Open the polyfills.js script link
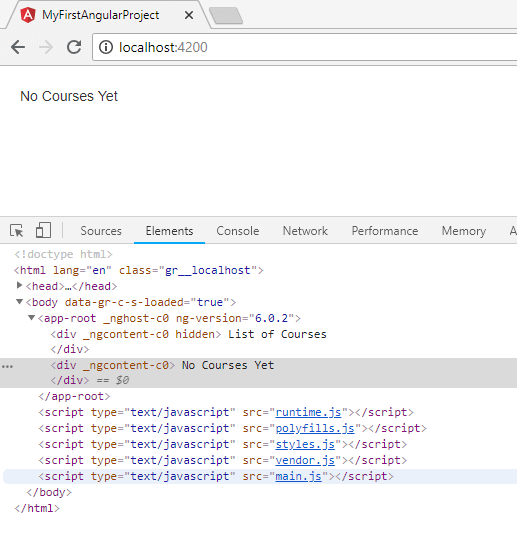Viewport: 517px width, 541px height. tap(315, 428)
